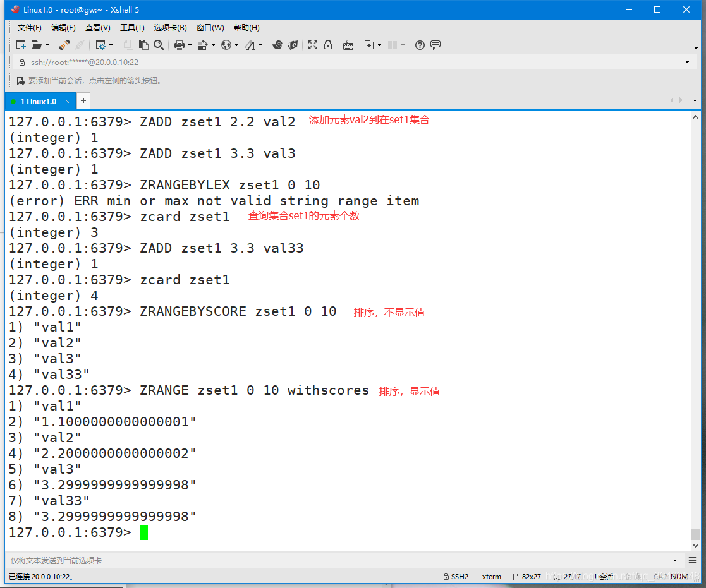
Task: Add a new tab with plus button
Action: 83,101
